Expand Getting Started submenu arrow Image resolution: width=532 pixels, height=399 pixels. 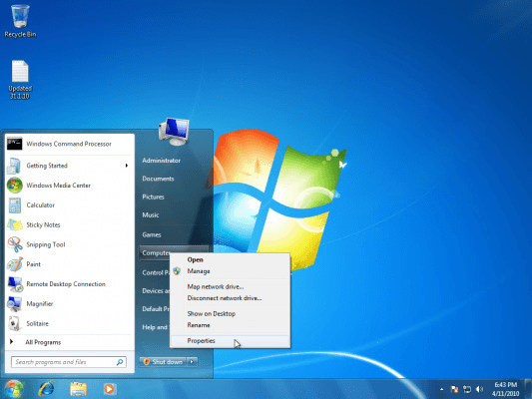[x=126, y=166]
